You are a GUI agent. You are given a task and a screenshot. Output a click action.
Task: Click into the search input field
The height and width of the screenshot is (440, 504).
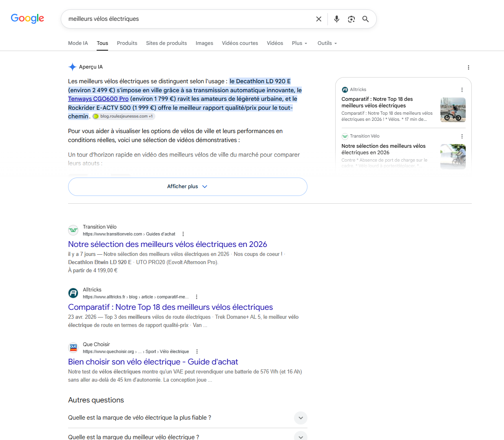(x=188, y=19)
